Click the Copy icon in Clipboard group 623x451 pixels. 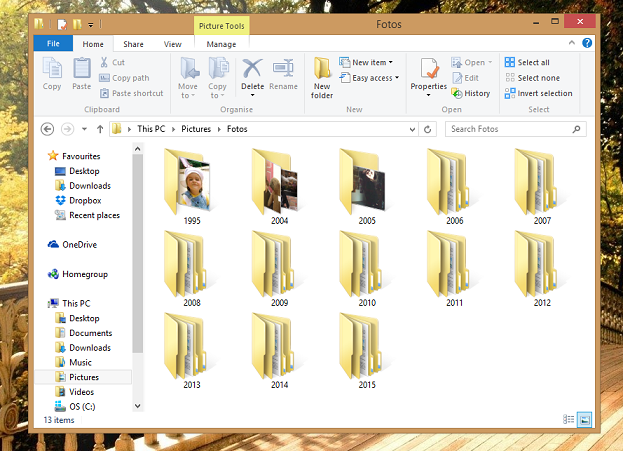pos(52,74)
